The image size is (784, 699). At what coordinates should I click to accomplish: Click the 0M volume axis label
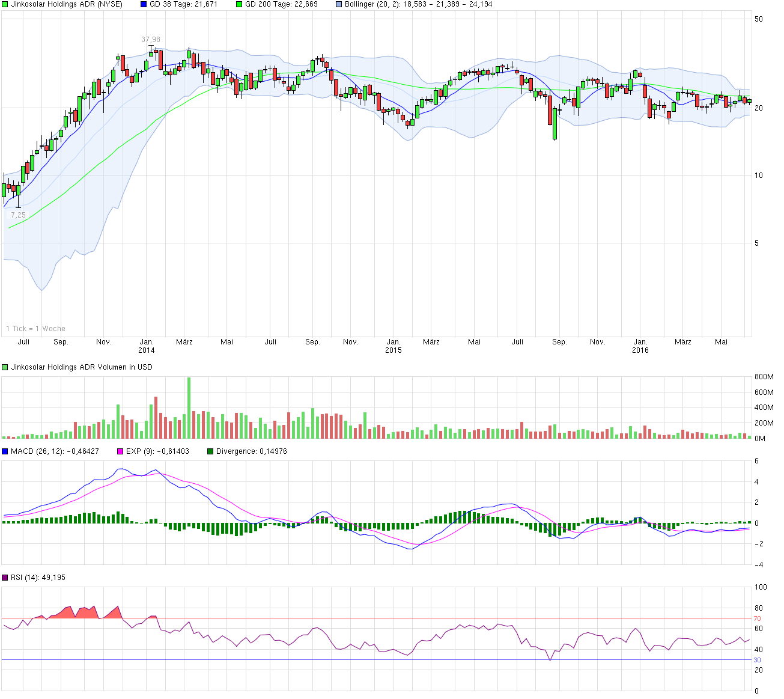[760, 439]
